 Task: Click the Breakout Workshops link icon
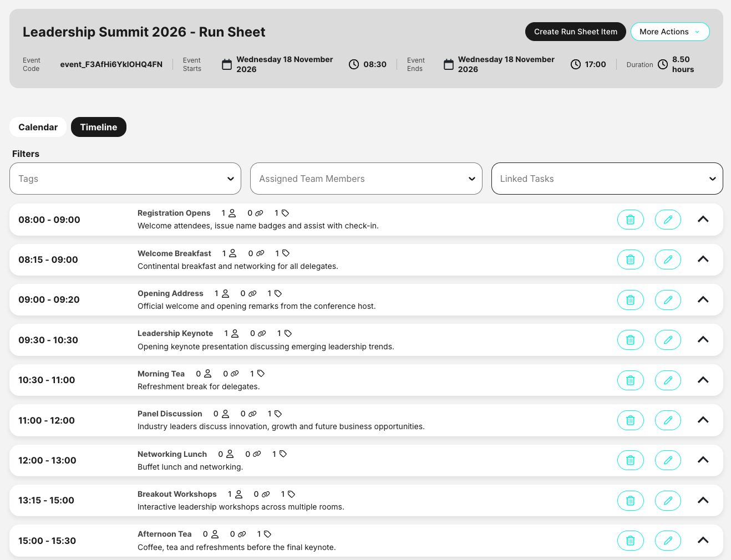coord(266,494)
